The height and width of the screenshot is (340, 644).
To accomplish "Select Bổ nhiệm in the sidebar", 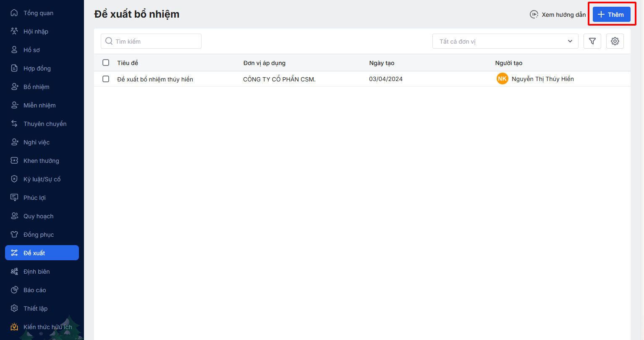I will [42, 87].
